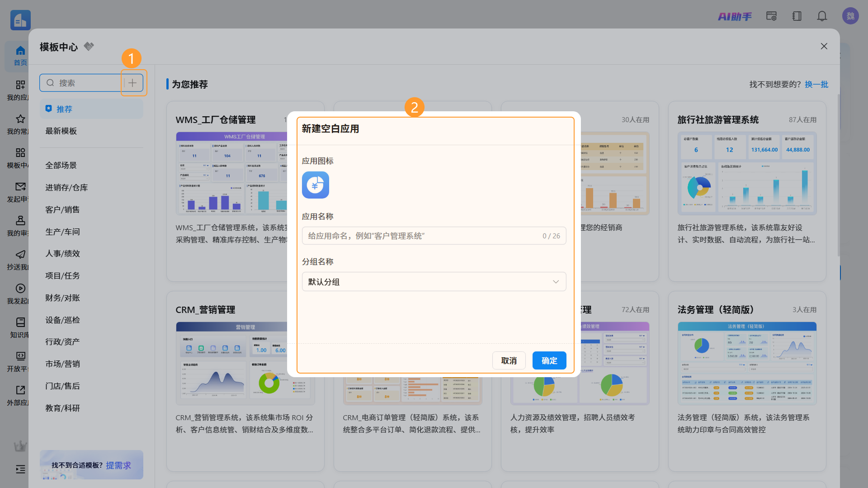Viewport: 868px width, 488px height.
Task: Go to 首页 home in sidebar
Action: pyautogui.click(x=20, y=56)
